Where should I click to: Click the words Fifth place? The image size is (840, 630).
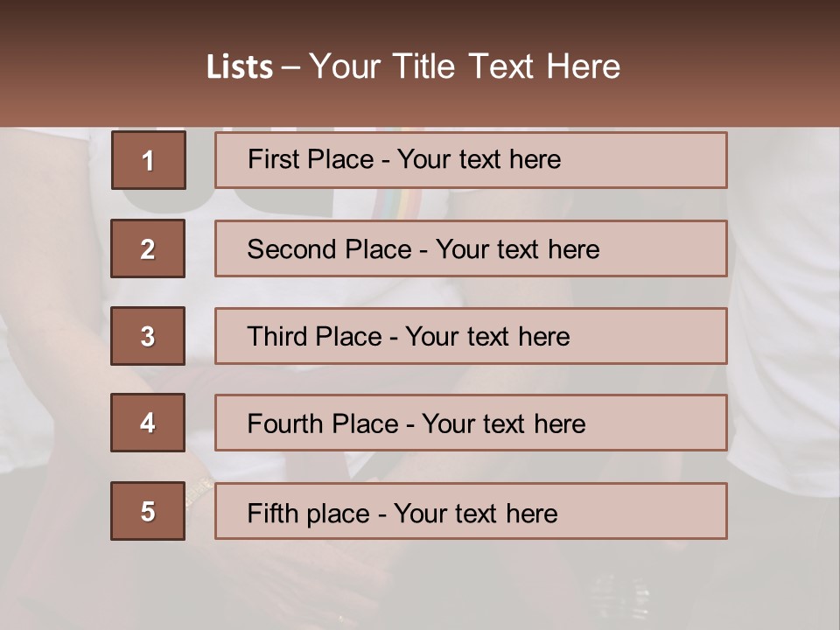coord(310,513)
